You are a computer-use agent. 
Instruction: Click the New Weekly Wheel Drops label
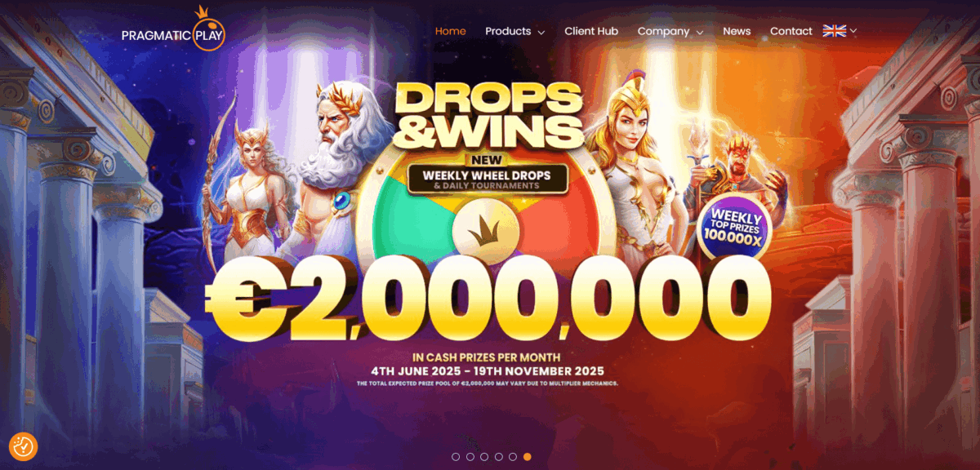[487, 174]
